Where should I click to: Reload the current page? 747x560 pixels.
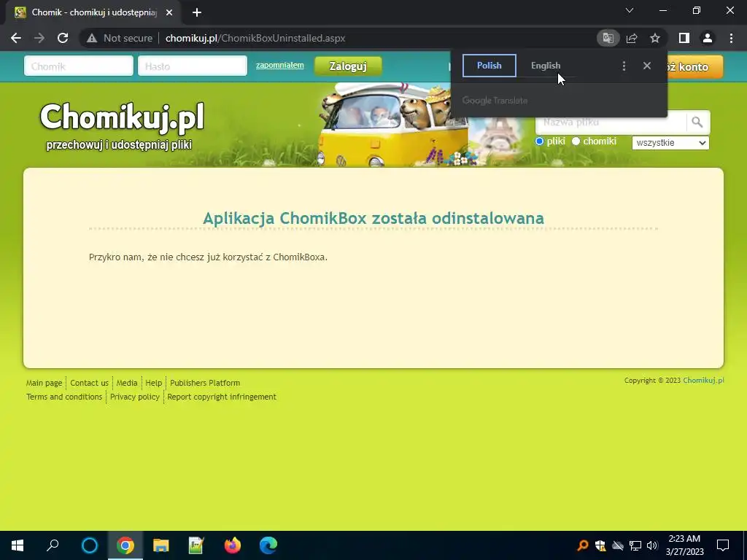click(x=63, y=38)
